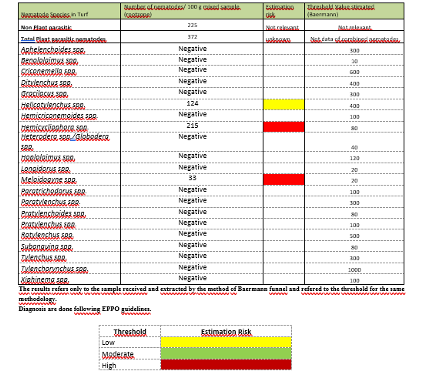Click the Tylenchorynchus threshold value 1000
The width and height of the screenshot is (423, 377).
(354, 270)
